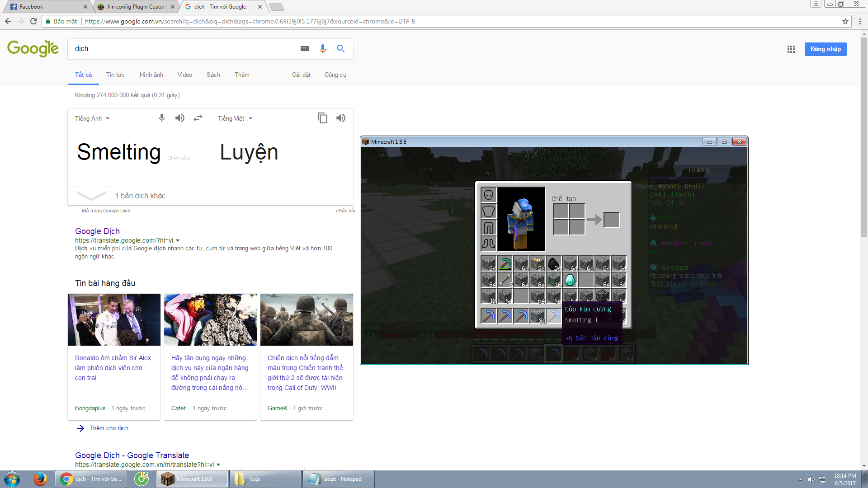Click the on-screen keyboard icon in search box
The image size is (868, 488).
pyautogui.click(x=305, y=49)
